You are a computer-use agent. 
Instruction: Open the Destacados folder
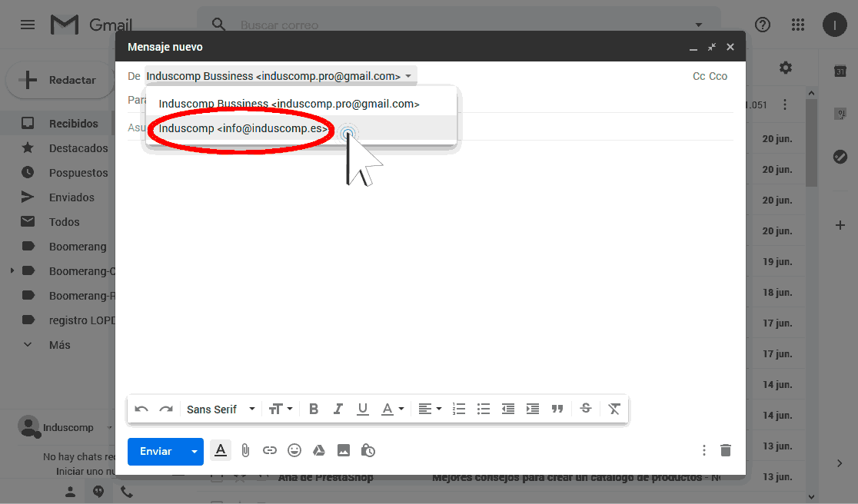coord(78,148)
